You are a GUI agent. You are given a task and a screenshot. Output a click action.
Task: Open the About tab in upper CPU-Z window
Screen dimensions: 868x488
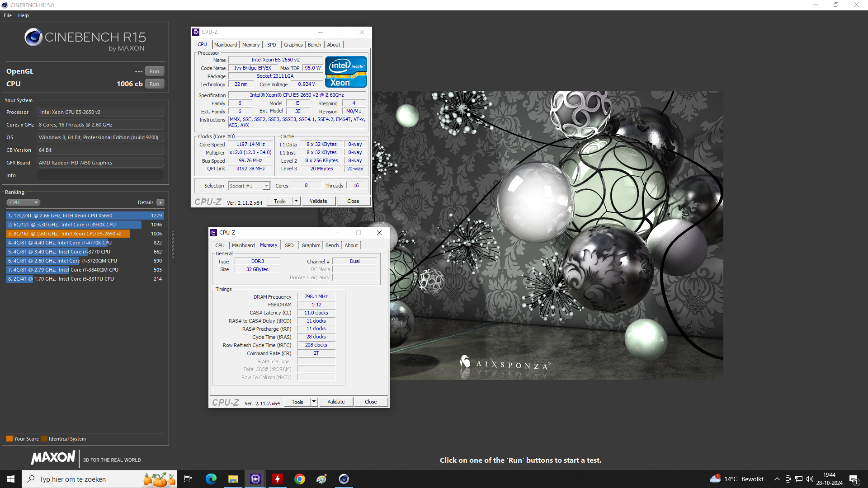(x=334, y=45)
